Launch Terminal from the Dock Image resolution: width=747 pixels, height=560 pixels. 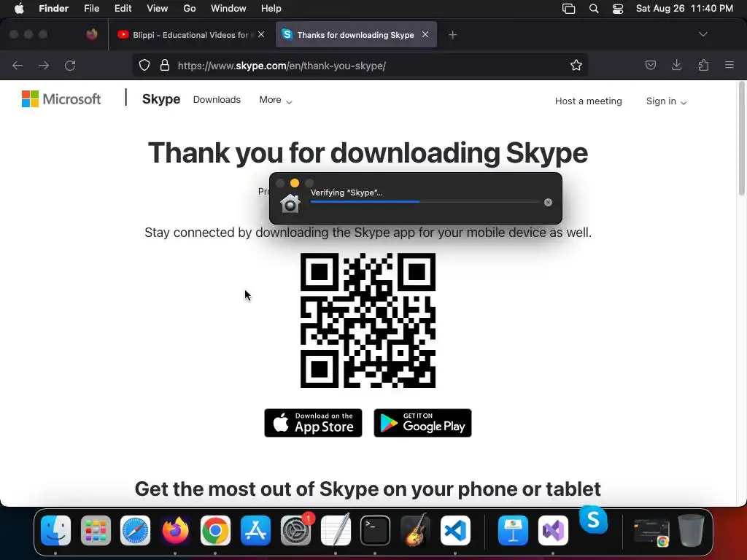point(375,531)
